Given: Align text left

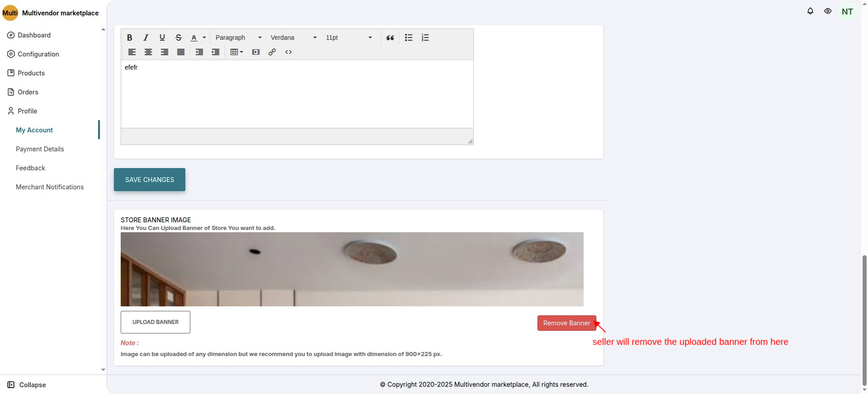Looking at the screenshot, I should pyautogui.click(x=132, y=52).
